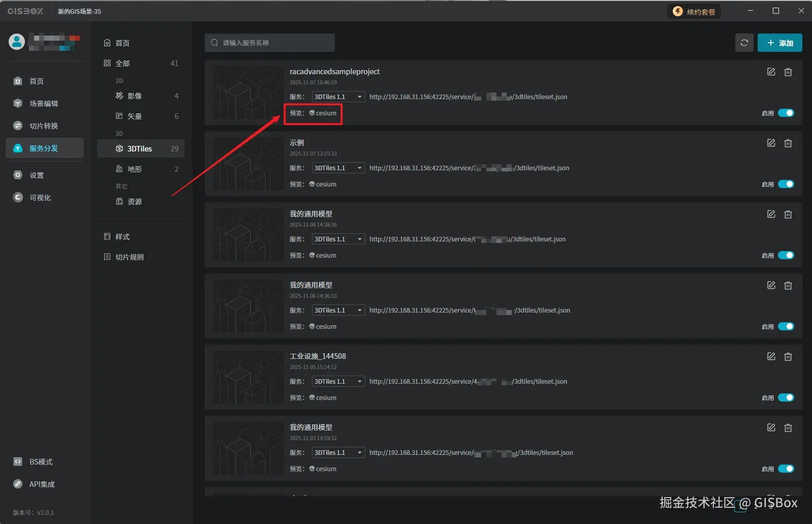Image resolution: width=812 pixels, height=524 pixels.
Task: Toggle off racadvancedsampleproject service
Action: (786, 113)
